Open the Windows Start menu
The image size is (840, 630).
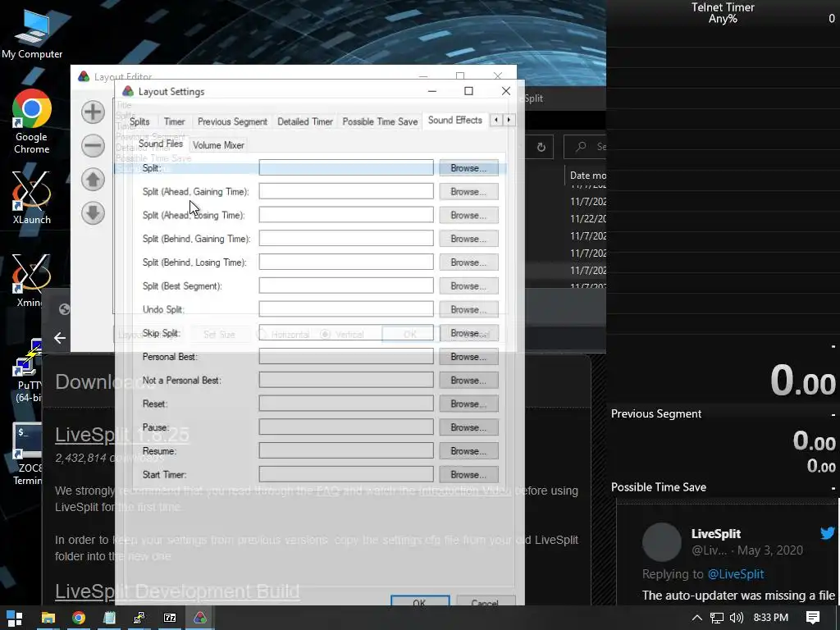(x=15, y=619)
